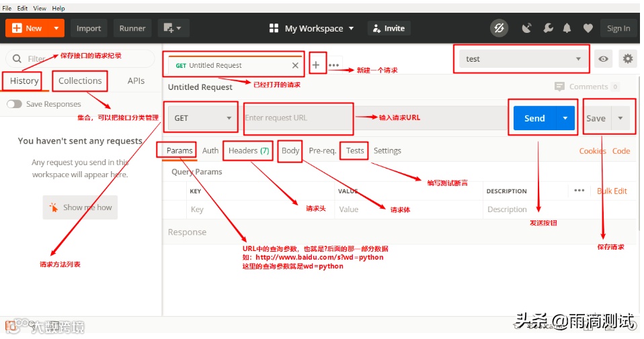Open the Runner
The image size is (644, 339).
(132, 28)
